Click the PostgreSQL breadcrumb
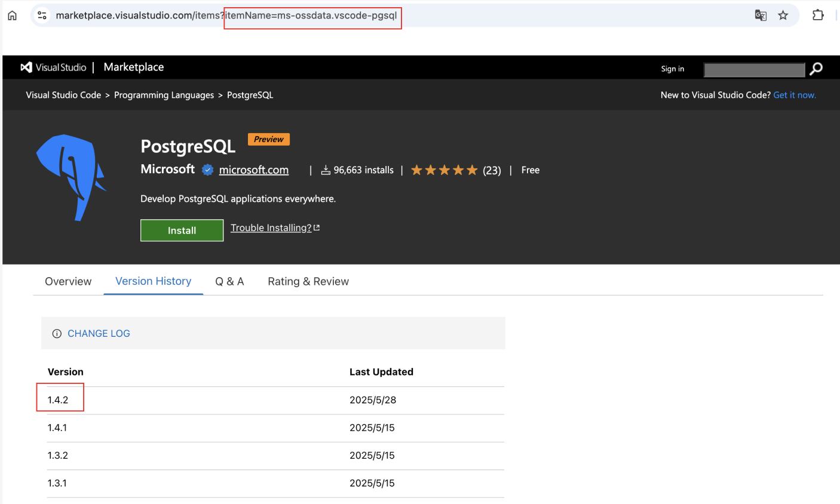The image size is (840, 504). [250, 95]
